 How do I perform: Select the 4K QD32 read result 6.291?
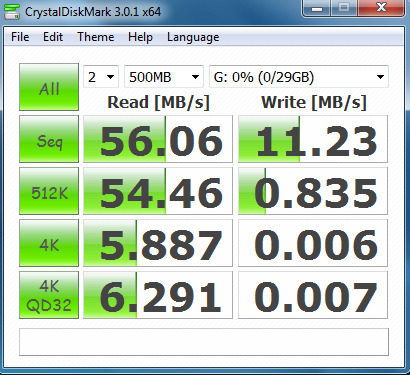[x=158, y=295]
